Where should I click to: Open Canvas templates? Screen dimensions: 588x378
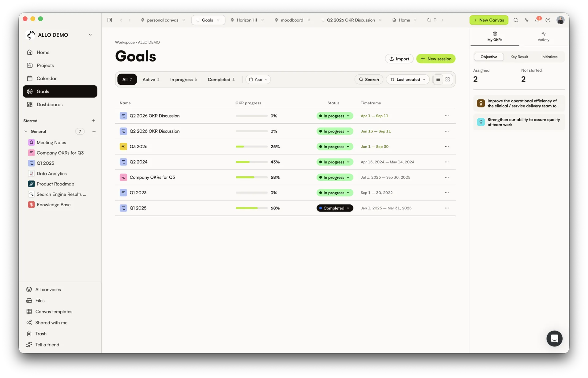pyautogui.click(x=54, y=312)
